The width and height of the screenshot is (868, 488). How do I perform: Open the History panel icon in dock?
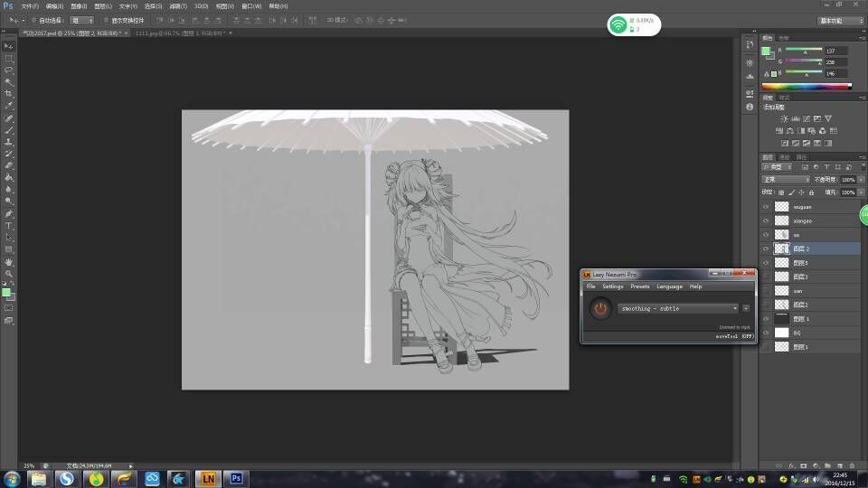pyautogui.click(x=750, y=44)
